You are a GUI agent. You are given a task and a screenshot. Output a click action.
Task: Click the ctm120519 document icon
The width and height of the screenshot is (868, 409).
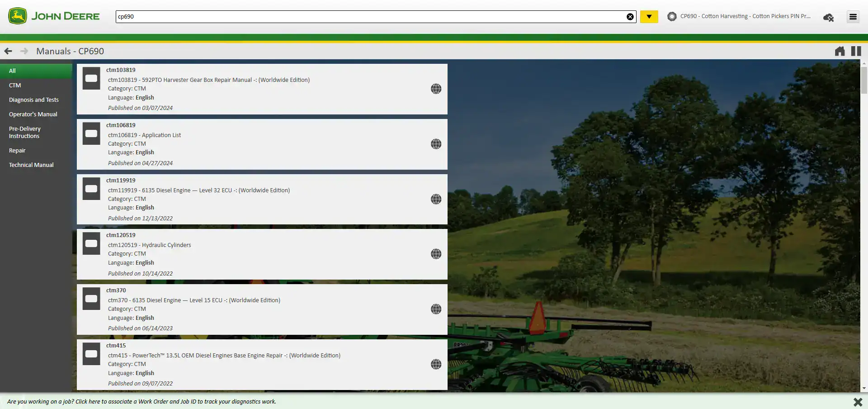pos(91,243)
